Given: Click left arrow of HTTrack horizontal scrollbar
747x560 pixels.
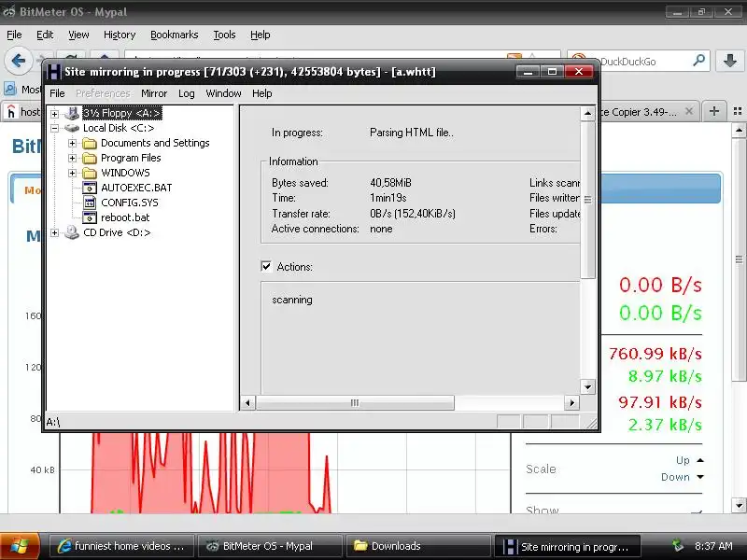Looking at the screenshot, I should [x=247, y=403].
